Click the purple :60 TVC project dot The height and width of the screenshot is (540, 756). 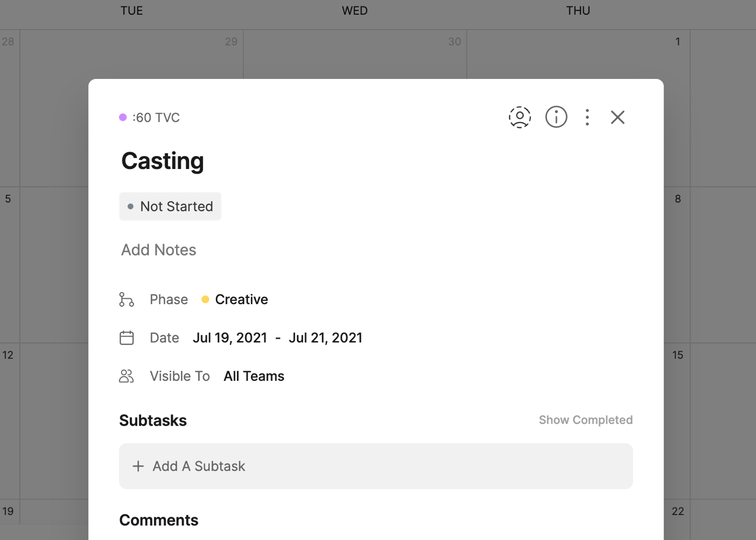[123, 118]
